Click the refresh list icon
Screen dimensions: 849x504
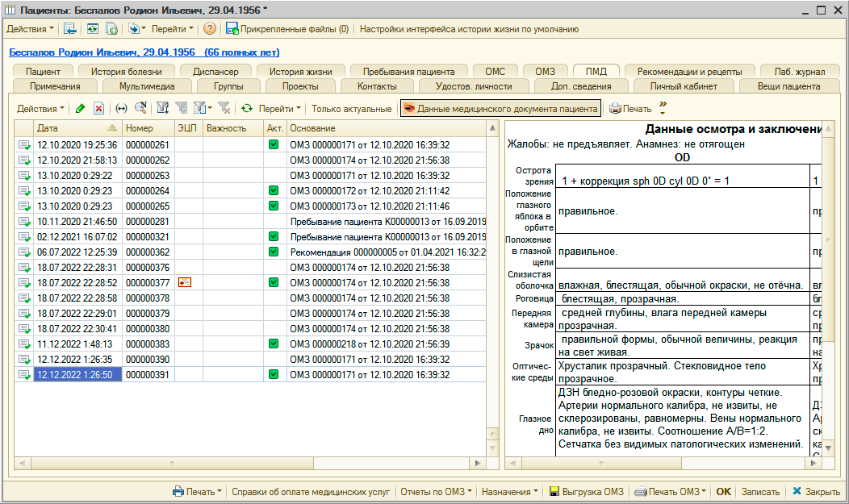tap(247, 108)
